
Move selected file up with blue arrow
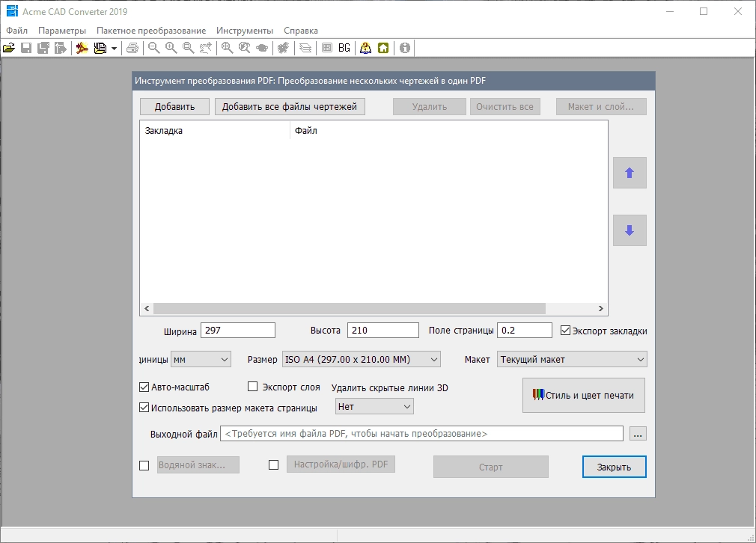(x=630, y=173)
